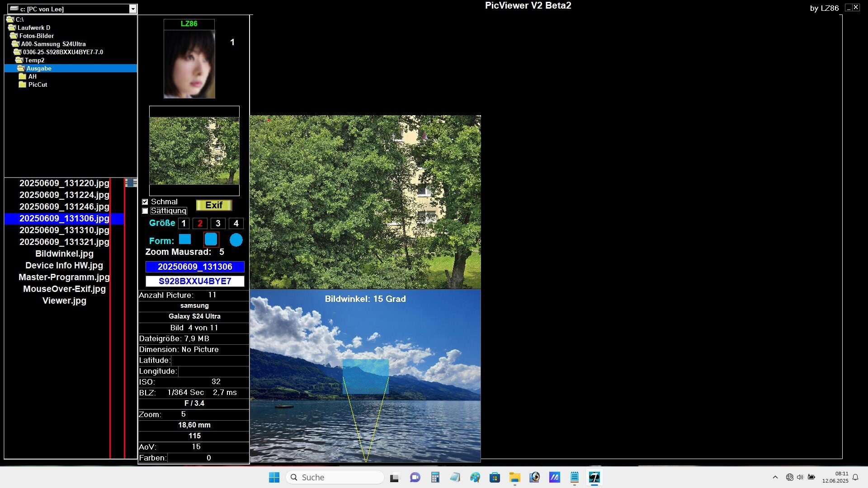The image size is (868, 488).
Task: Open the PicCut subfolder
Action: [x=38, y=84]
